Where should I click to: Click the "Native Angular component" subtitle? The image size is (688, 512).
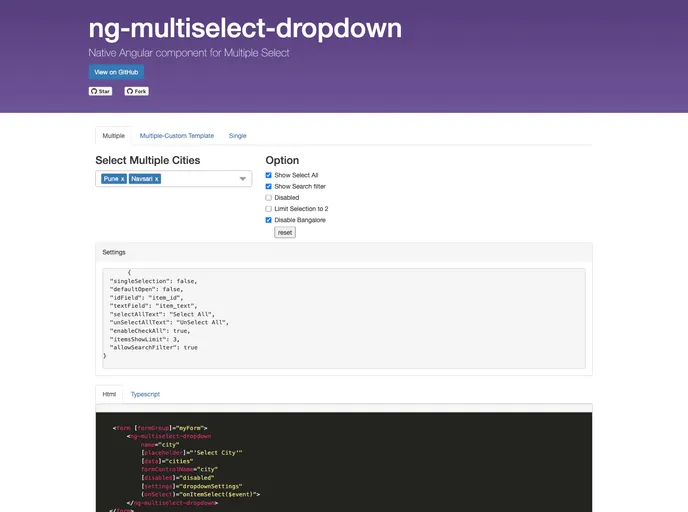coord(189,53)
